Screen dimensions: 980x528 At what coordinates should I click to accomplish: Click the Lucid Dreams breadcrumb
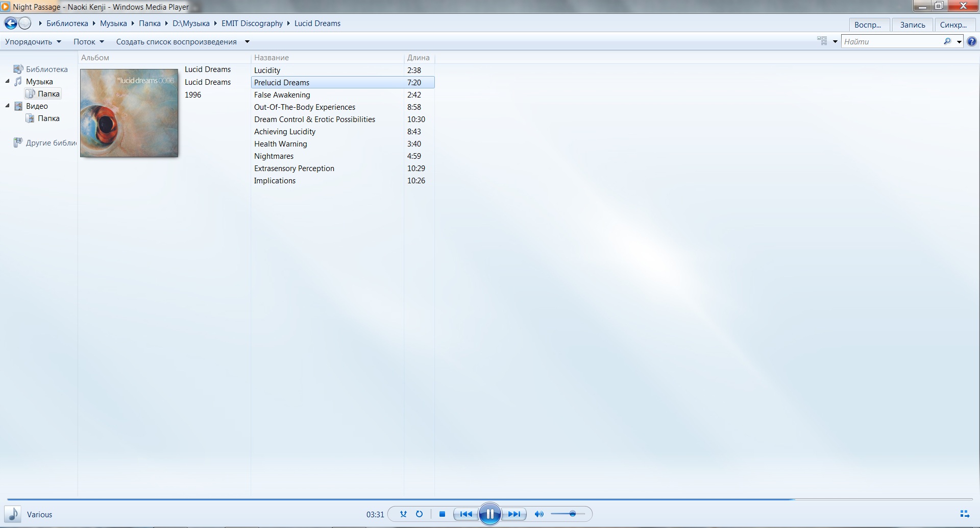coord(317,23)
